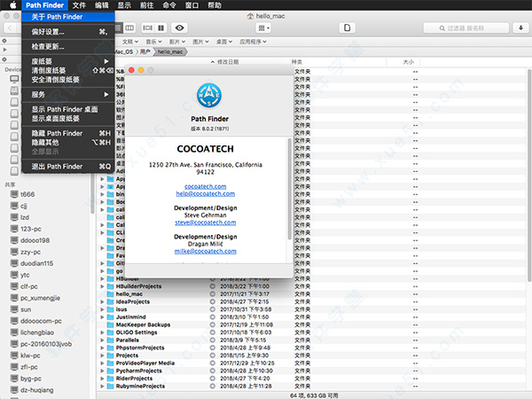The height and width of the screenshot is (399, 532).
Task: Click the About dialog vertical scrollbar
Action: (289, 189)
